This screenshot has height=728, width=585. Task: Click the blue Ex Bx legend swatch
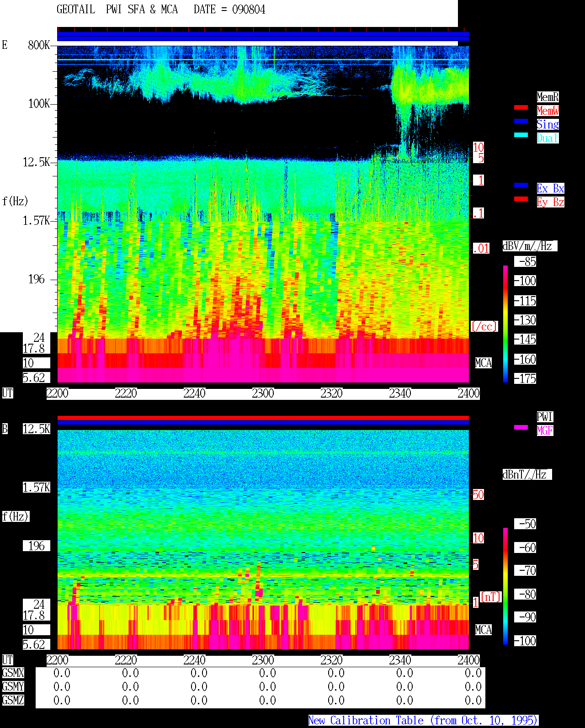521,185
